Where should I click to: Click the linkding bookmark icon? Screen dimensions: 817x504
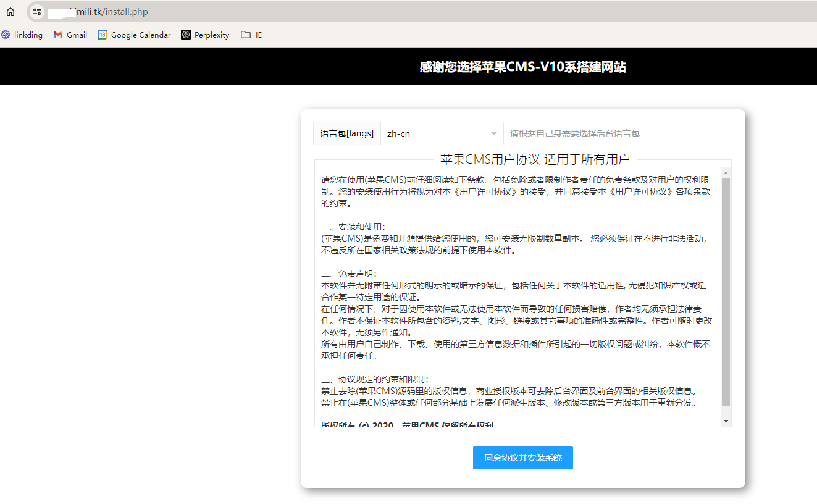[x=6, y=35]
